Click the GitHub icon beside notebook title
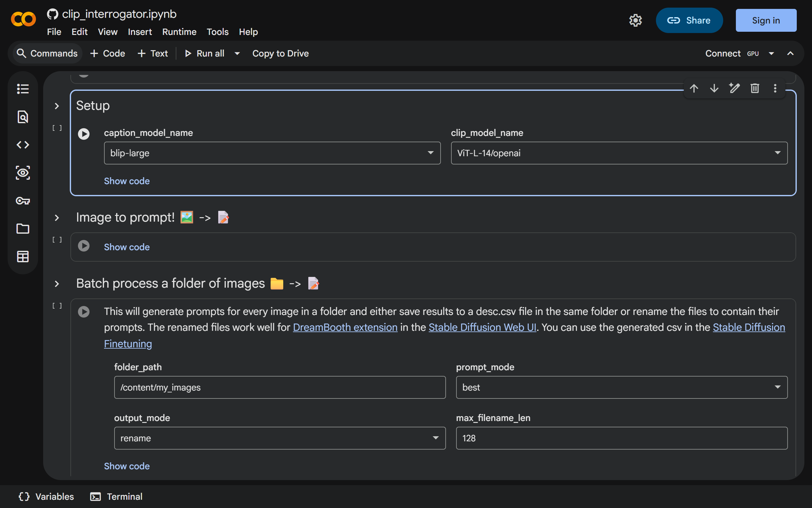Viewport: 812px width, 508px height. 52,14
